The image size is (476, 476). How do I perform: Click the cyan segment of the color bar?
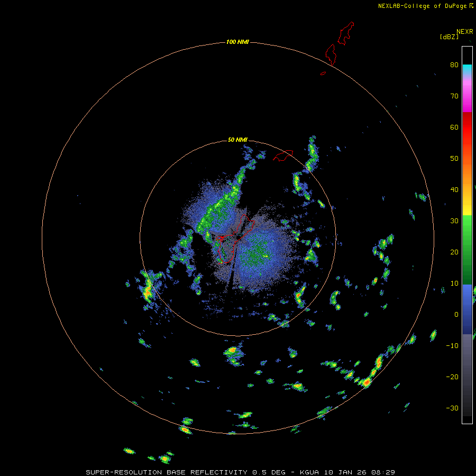[x=467, y=69]
